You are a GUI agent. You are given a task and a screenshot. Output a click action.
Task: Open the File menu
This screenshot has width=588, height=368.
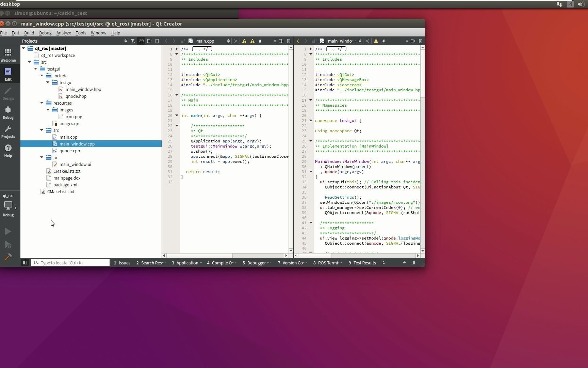pos(3,33)
